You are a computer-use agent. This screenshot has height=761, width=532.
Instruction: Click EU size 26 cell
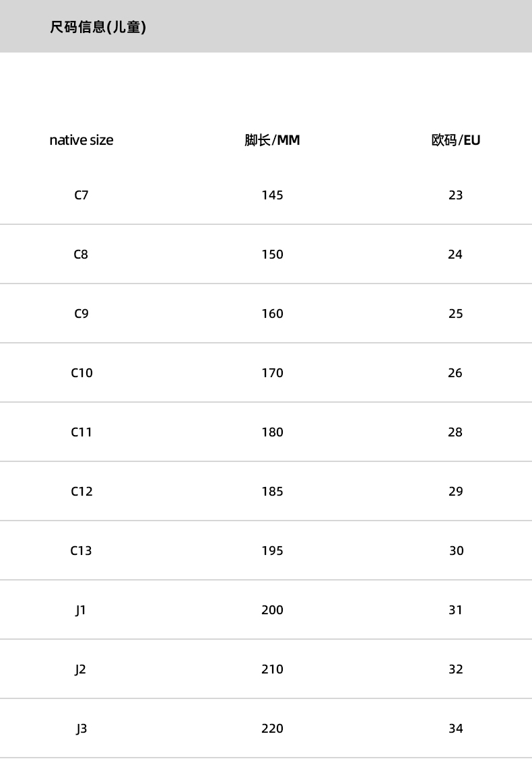pyautogui.click(x=456, y=373)
